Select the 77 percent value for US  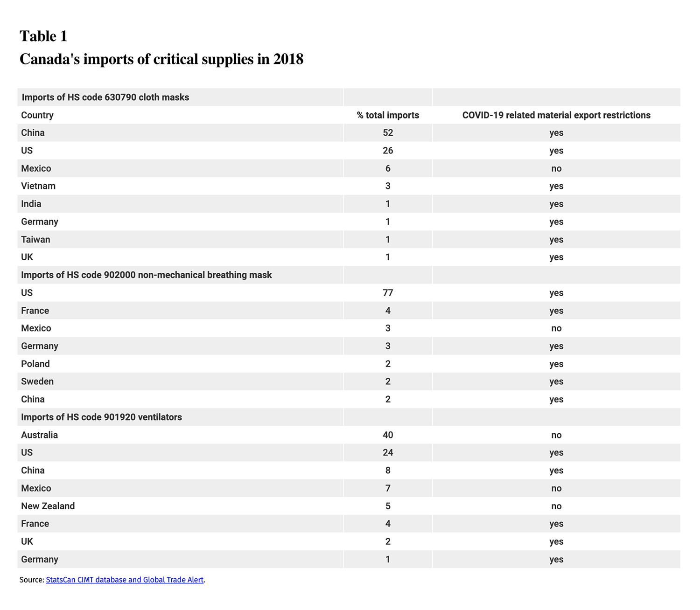[388, 293]
